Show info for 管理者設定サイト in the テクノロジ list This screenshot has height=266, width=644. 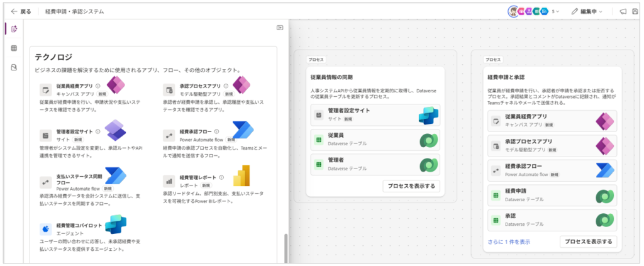pyautogui.click(x=97, y=132)
